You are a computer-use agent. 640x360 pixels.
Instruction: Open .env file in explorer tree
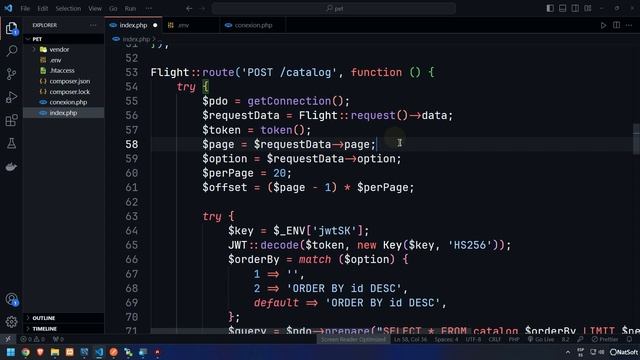coord(63,60)
